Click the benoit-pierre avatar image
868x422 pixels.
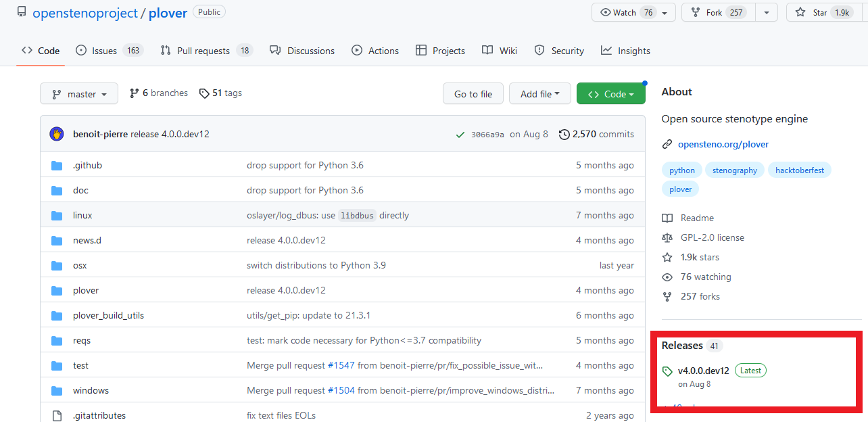pyautogui.click(x=57, y=134)
